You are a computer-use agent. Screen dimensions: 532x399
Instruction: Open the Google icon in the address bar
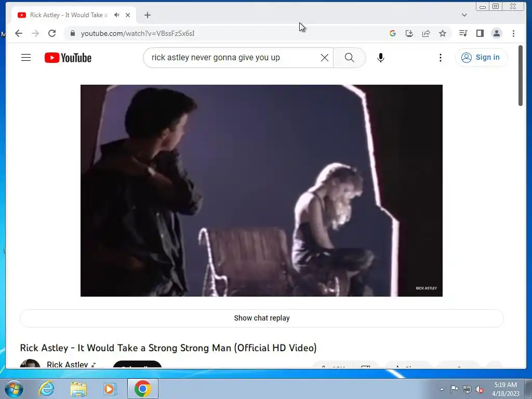coord(393,33)
